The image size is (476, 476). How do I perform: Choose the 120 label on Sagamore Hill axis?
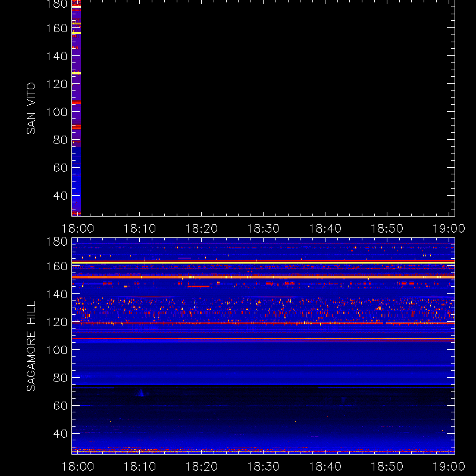[x=57, y=322]
